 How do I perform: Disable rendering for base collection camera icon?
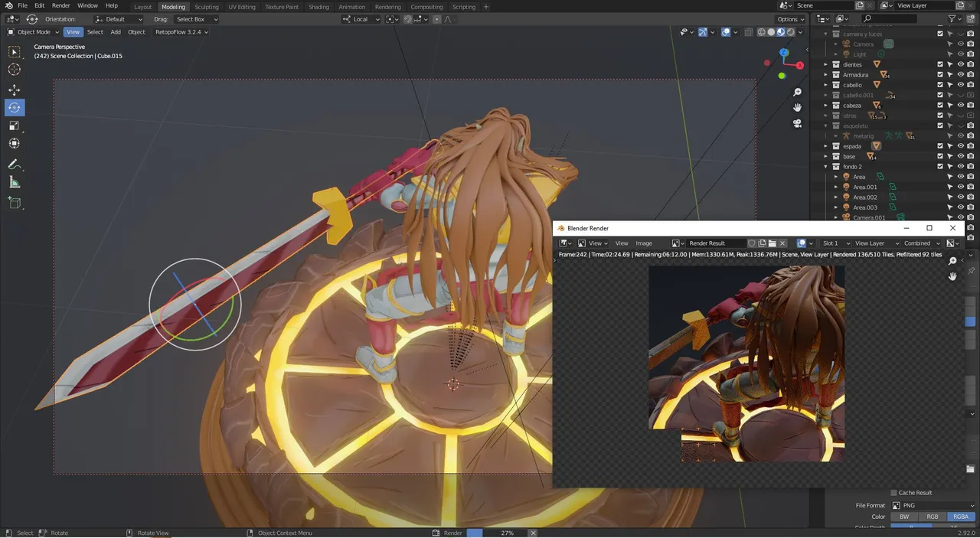971,156
